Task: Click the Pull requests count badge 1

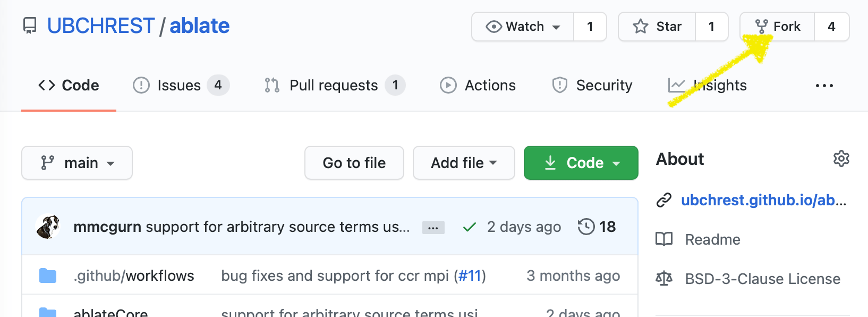Action: (395, 85)
